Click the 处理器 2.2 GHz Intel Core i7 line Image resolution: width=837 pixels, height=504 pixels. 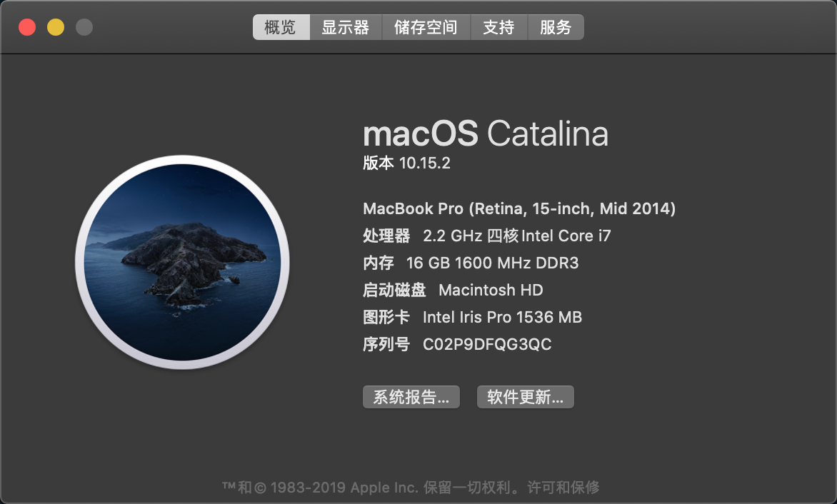487,236
